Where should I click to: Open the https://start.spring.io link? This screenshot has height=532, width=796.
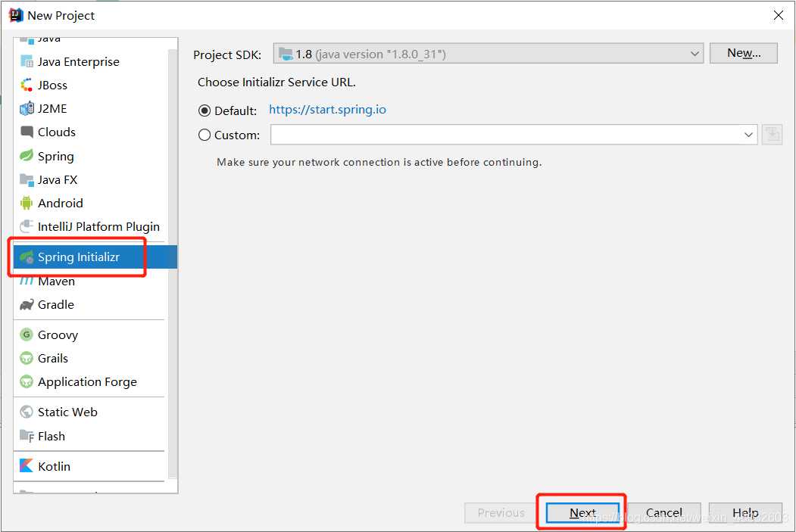(327, 110)
